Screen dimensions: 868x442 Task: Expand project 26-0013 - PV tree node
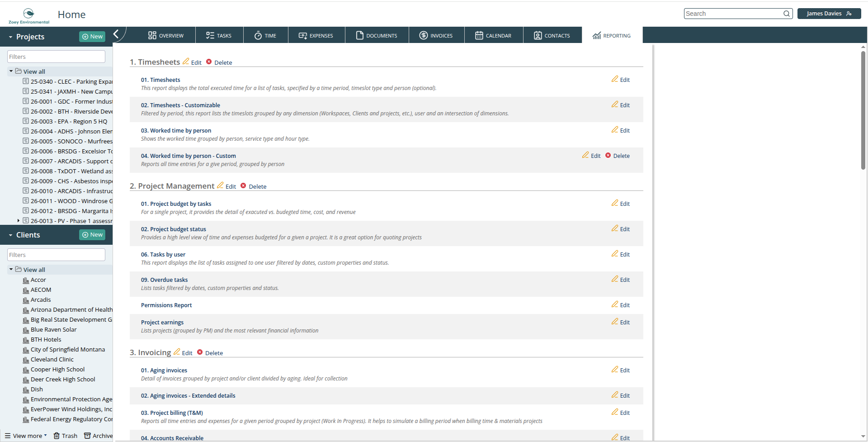click(x=18, y=221)
